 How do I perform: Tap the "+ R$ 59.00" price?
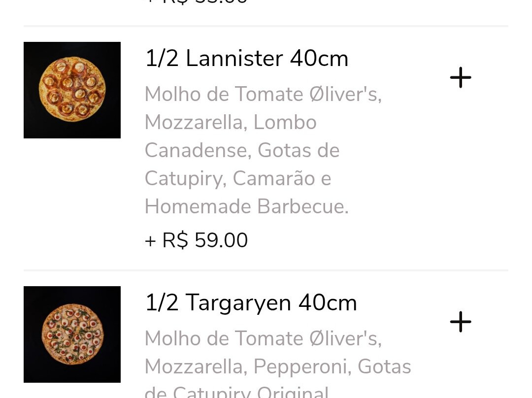coord(196,240)
